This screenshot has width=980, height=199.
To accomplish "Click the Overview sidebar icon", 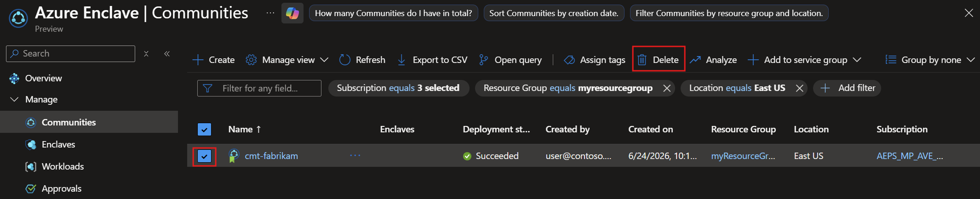I will tap(14, 79).
